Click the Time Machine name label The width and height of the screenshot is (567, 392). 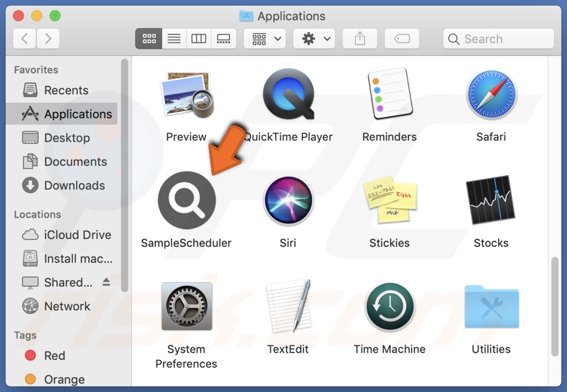pos(390,349)
